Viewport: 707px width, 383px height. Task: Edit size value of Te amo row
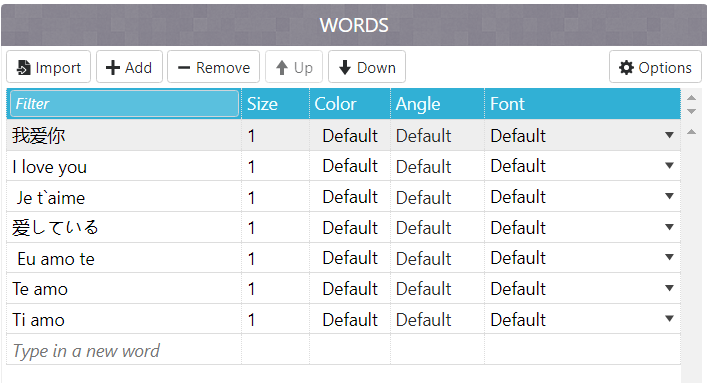click(x=275, y=289)
